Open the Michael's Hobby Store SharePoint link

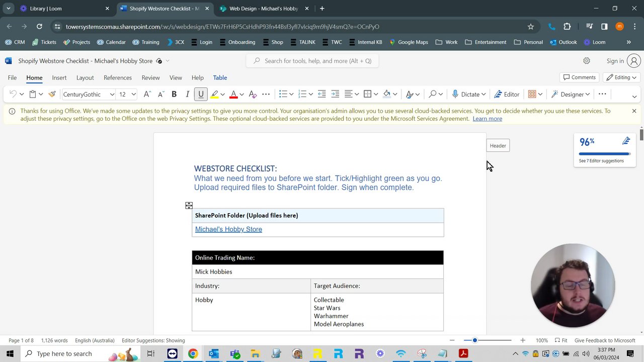[228, 229]
